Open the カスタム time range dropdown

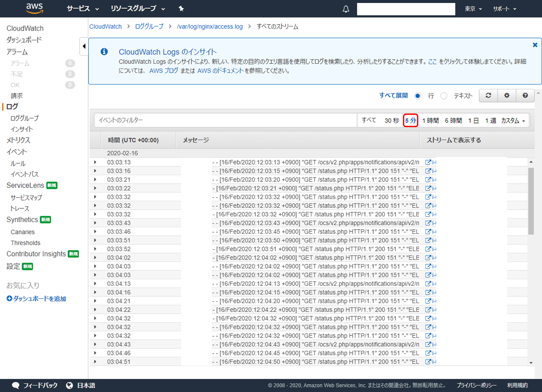pos(513,120)
